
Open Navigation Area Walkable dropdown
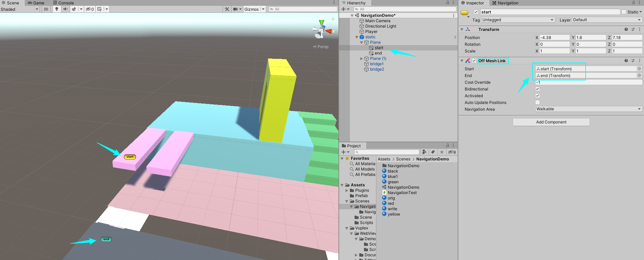(x=589, y=109)
